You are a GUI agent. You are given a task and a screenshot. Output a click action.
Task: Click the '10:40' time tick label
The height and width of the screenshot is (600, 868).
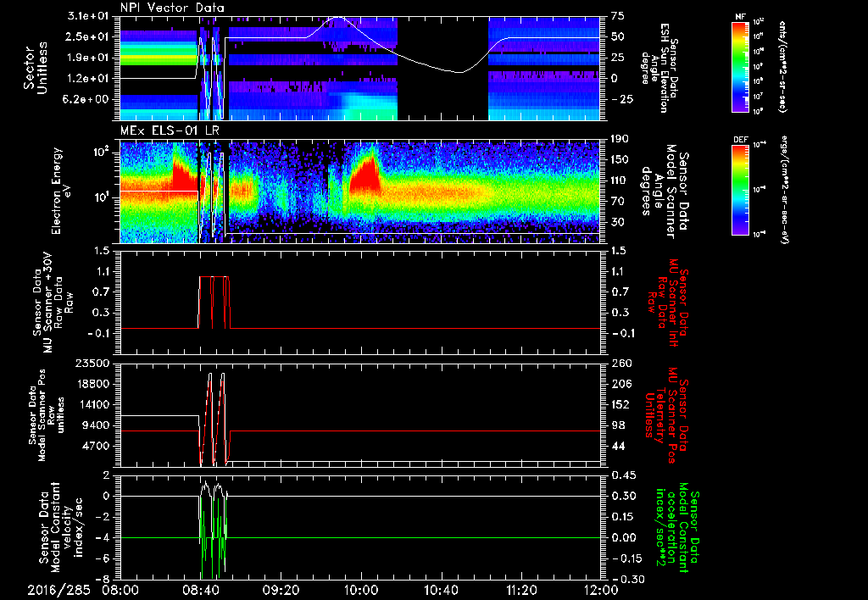[441, 590]
